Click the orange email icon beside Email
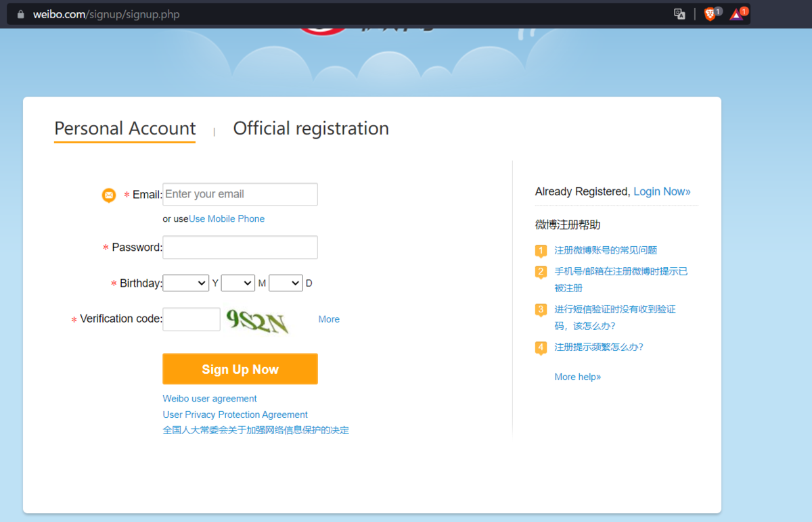The width and height of the screenshot is (812, 522). (109, 195)
